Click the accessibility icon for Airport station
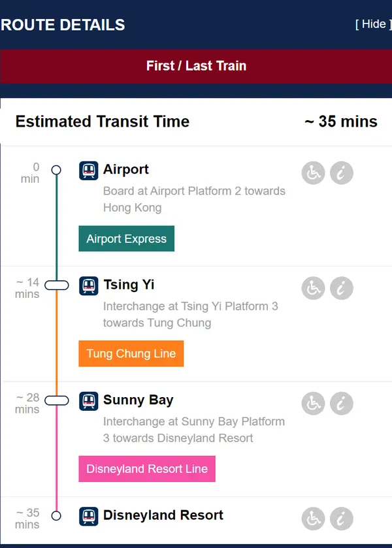The height and width of the screenshot is (548, 392). coord(314,173)
